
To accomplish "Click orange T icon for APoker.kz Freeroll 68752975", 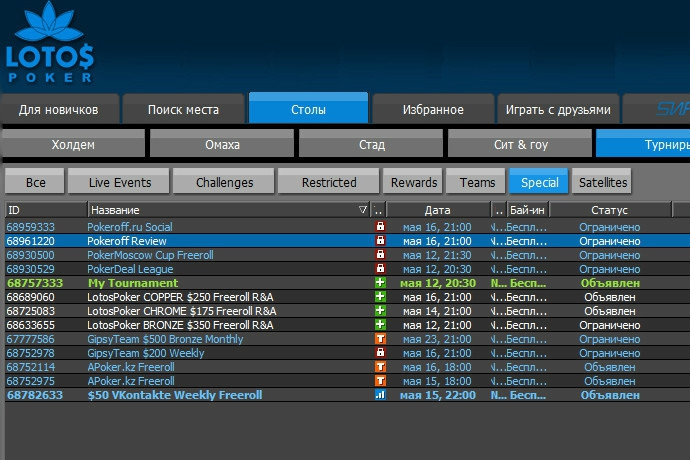I will click(x=380, y=381).
